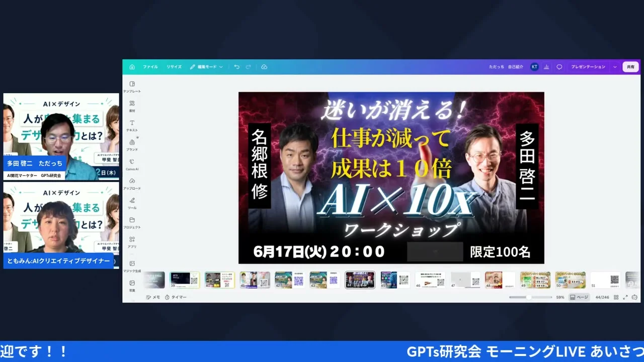Screen dimensions: 644x362
Task: Select page 50 thumbnail
Action: point(570,280)
